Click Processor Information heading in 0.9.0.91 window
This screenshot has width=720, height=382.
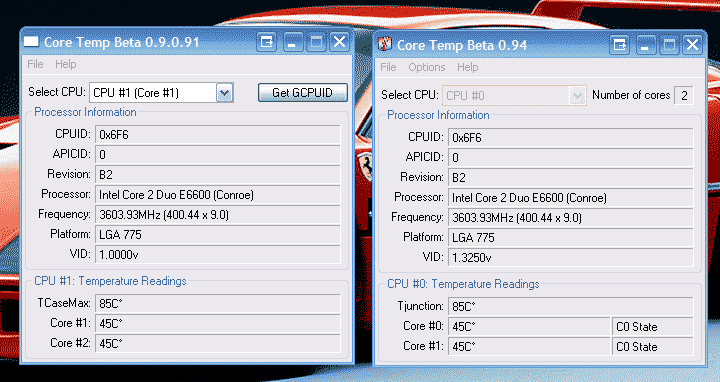point(85,112)
